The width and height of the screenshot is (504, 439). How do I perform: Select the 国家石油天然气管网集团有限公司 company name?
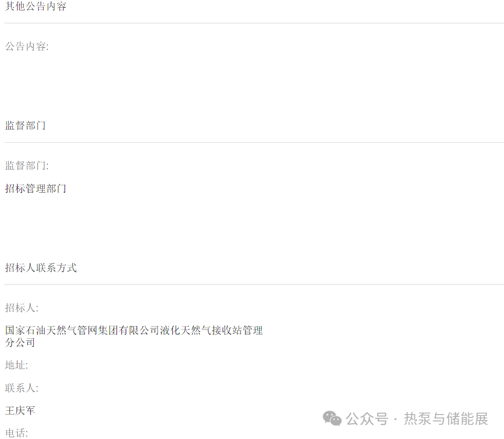[82, 330]
